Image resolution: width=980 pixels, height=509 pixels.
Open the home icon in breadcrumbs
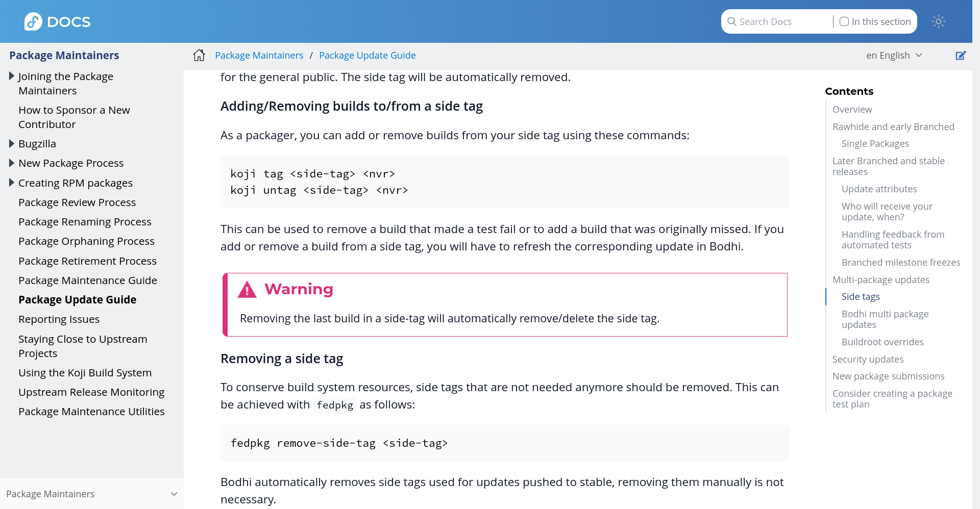(199, 55)
